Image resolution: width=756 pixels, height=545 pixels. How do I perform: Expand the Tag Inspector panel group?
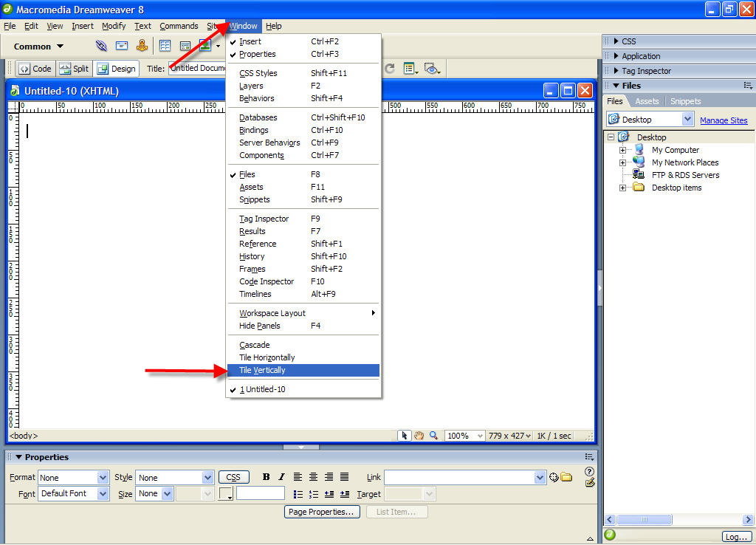coord(616,71)
